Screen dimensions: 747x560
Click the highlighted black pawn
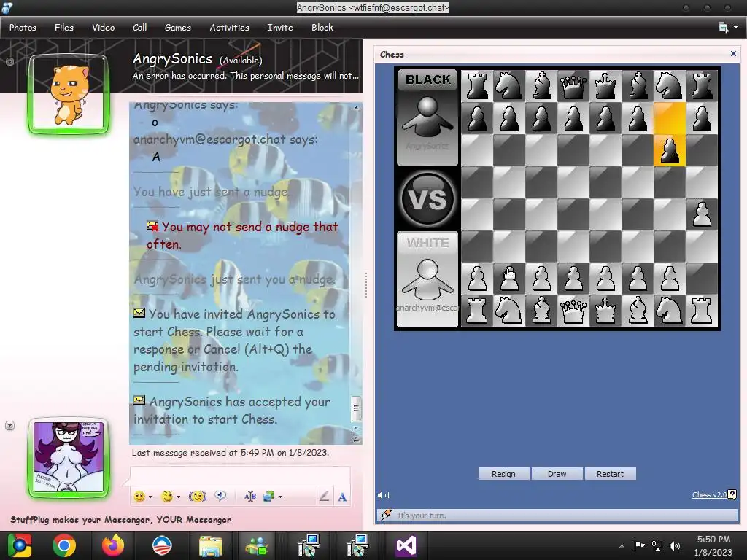(x=670, y=150)
